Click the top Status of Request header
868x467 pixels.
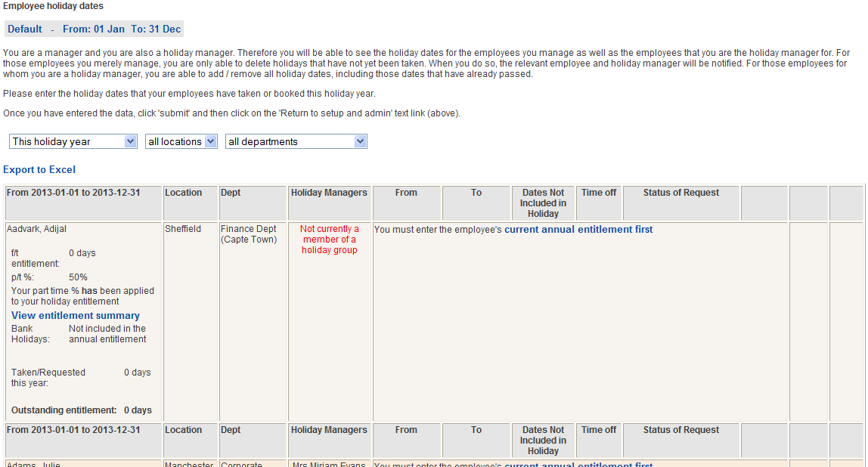680,193
